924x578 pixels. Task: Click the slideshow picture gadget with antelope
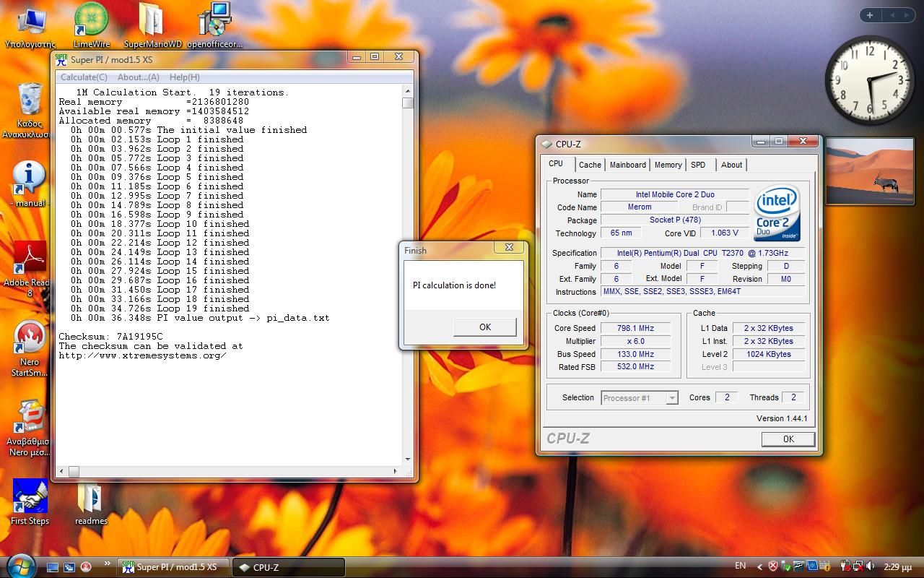pyautogui.click(x=869, y=171)
